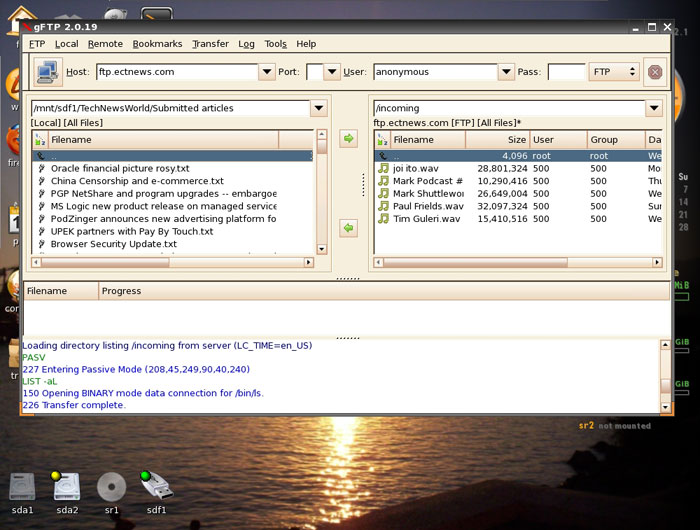Open the Help menu
700x530 pixels.
[x=306, y=44]
